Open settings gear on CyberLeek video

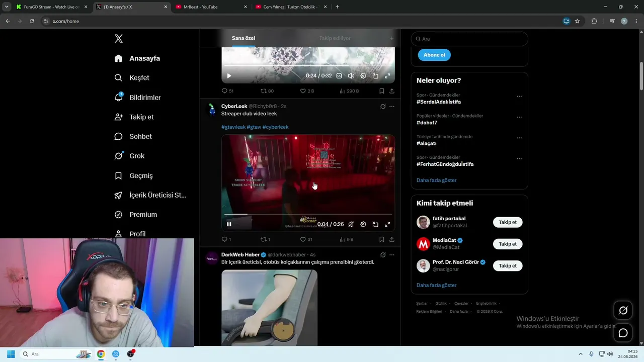[363, 224]
